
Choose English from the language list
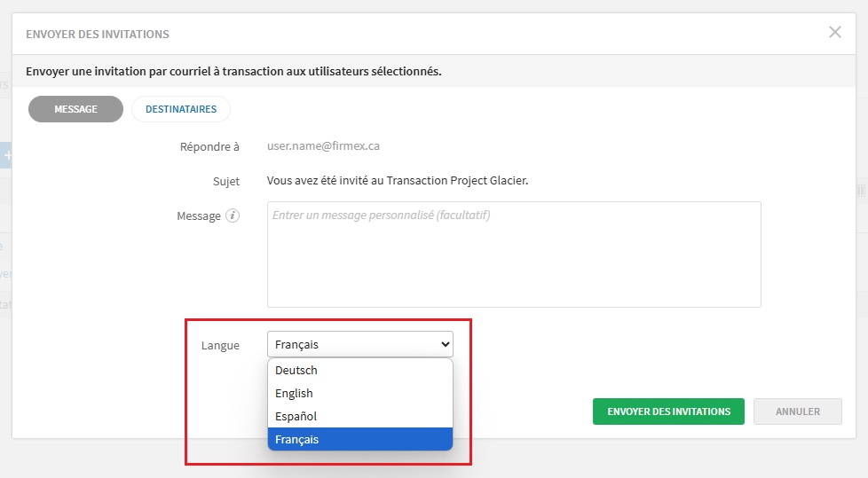tap(359, 394)
